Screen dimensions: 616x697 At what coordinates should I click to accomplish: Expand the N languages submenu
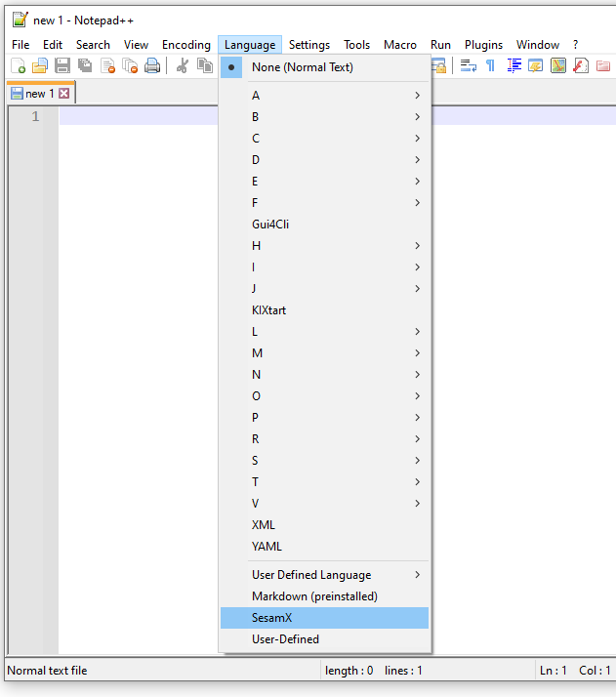pos(324,374)
